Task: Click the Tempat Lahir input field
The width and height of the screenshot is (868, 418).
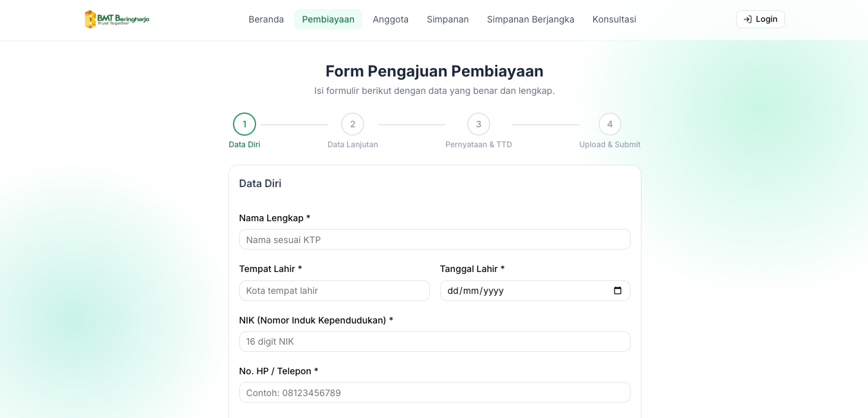Action: click(x=335, y=291)
